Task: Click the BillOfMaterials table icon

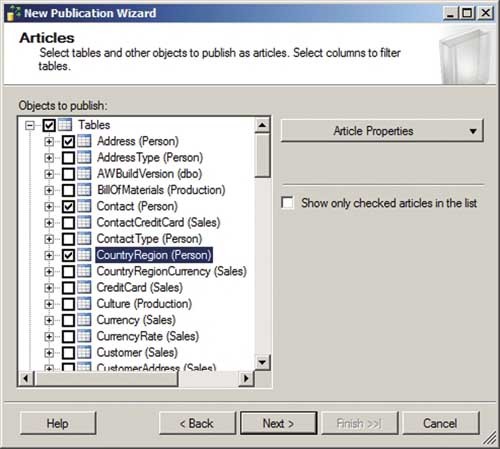Action: [x=84, y=190]
